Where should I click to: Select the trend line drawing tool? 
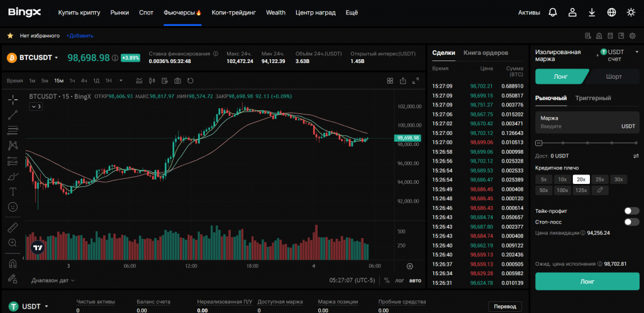(x=13, y=115)
